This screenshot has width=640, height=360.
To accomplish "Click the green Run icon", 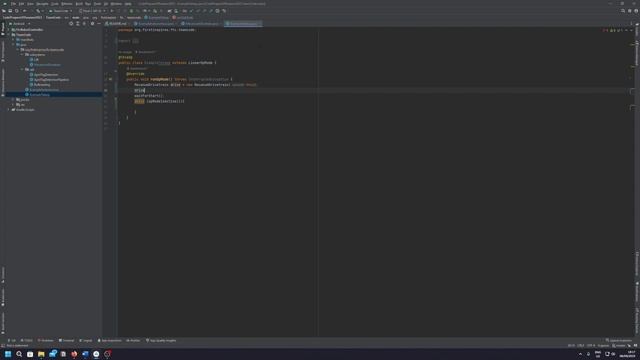I will (112, 11).
